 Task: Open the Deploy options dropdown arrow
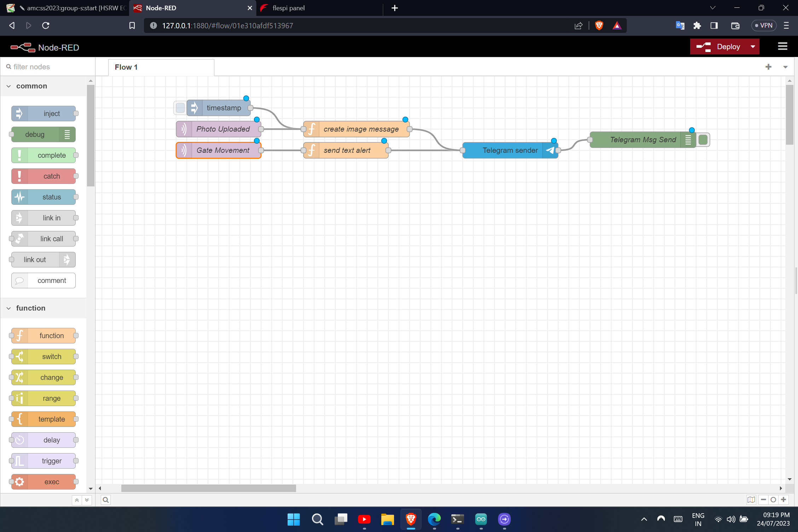click(753, 47)
